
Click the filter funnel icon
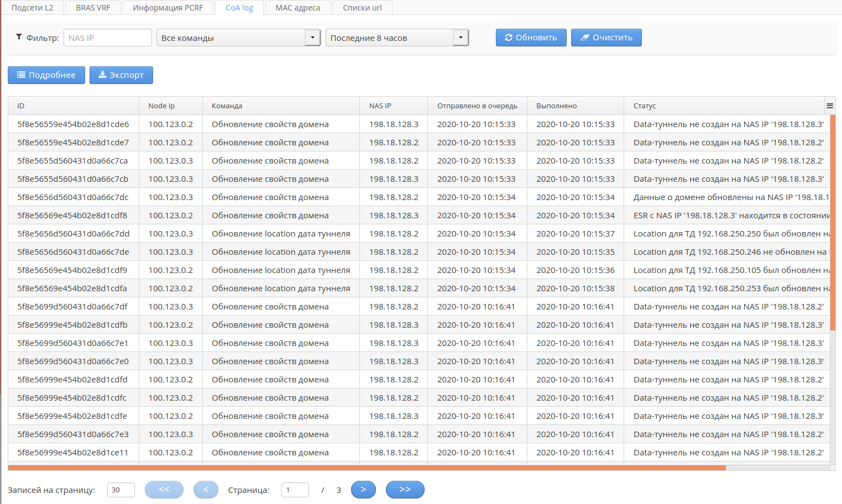pyautogui.click(x=19, y=37)
